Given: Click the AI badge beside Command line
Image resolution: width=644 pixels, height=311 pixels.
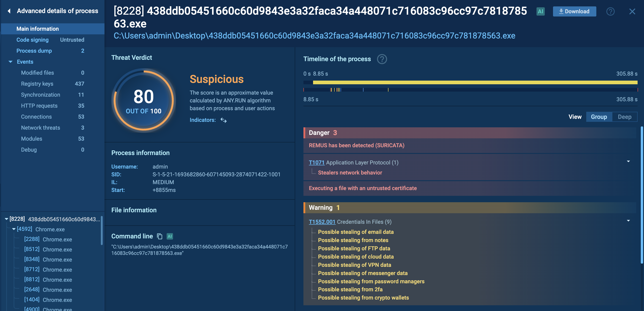Looking at the screenshot, I should [x=170, y=236].
